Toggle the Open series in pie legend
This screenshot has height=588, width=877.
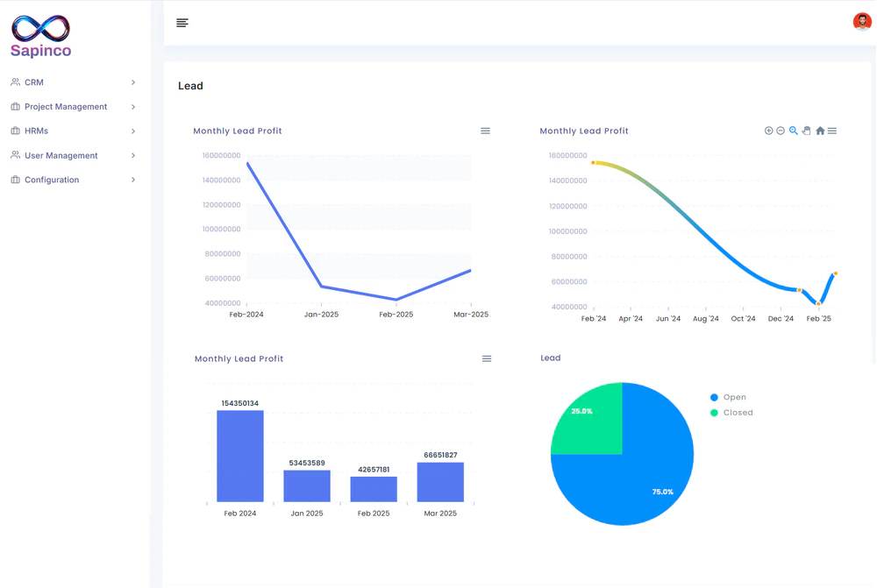[734, 397]
